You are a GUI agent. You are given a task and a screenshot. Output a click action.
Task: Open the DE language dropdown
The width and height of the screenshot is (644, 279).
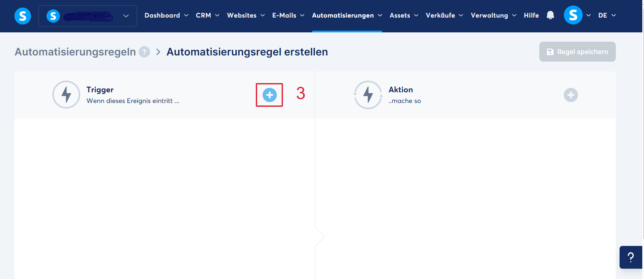(x=607, y=15)
